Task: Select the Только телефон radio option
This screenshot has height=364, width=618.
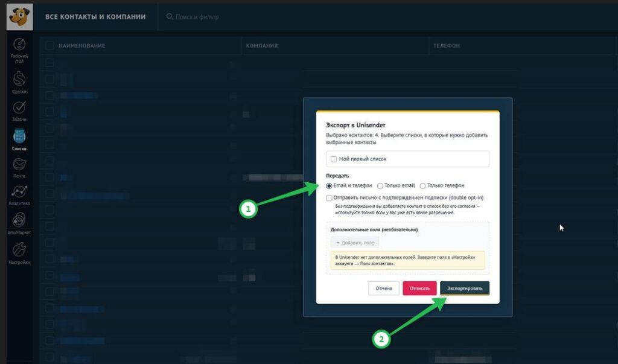Action: [x=423, y=186]
